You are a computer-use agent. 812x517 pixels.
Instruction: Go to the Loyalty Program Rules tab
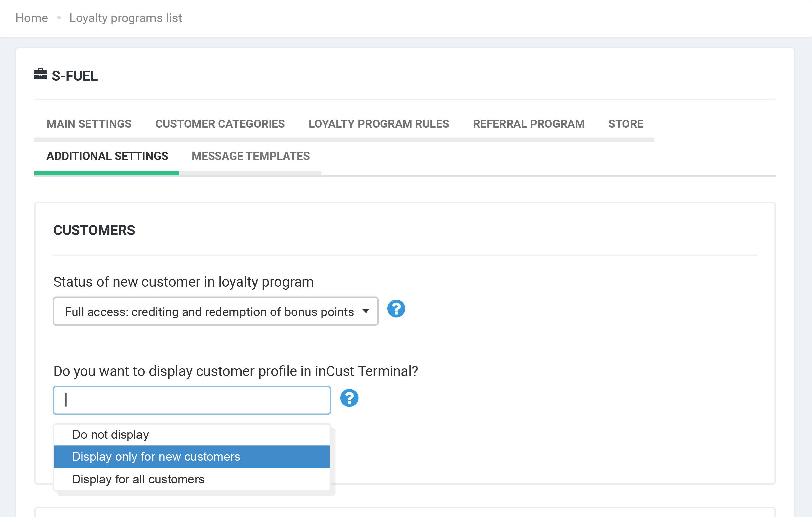(379, 124)
